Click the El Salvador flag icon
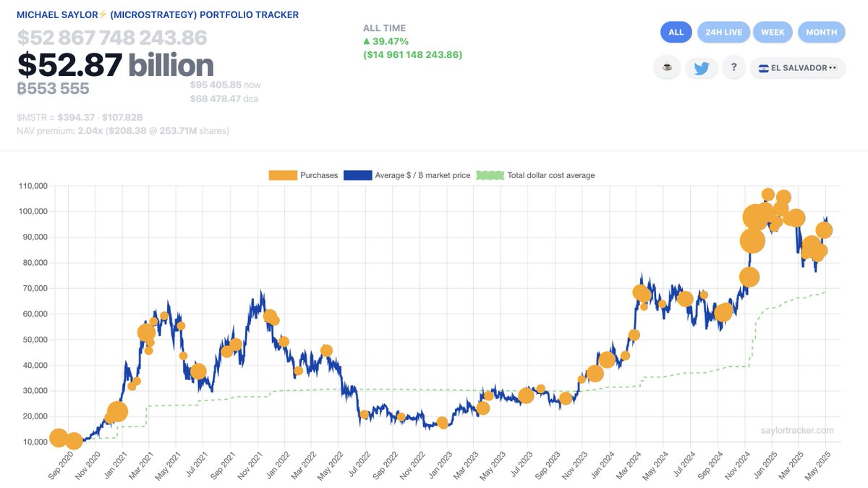This screenshot has height=488, width=868. 764,67
